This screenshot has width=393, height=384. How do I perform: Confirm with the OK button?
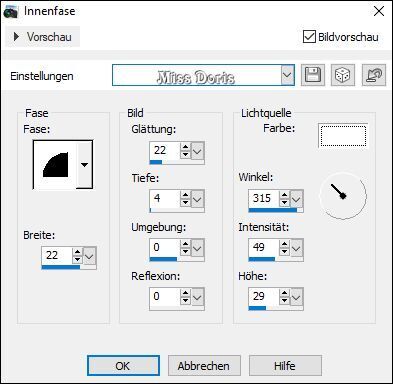pyautogui.click(x=123, y=366)
